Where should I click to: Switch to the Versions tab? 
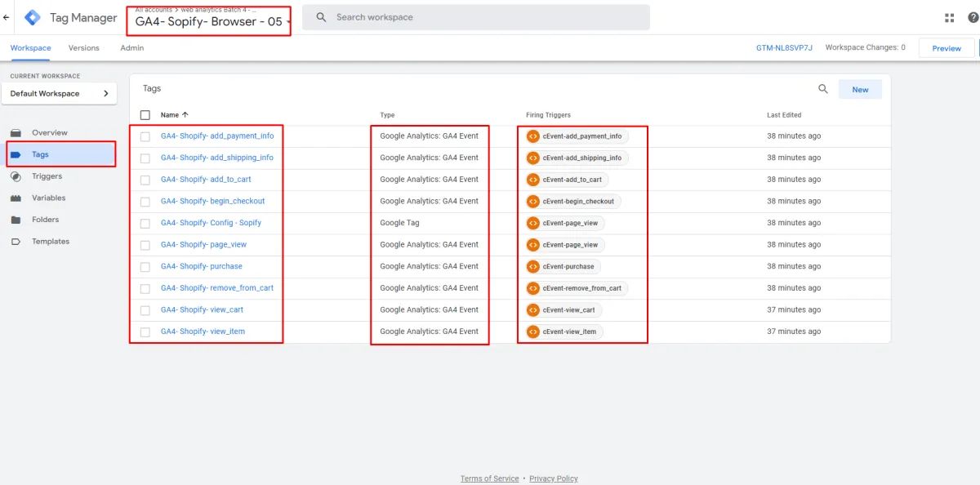pyautogui.click(x=83, y=48)
